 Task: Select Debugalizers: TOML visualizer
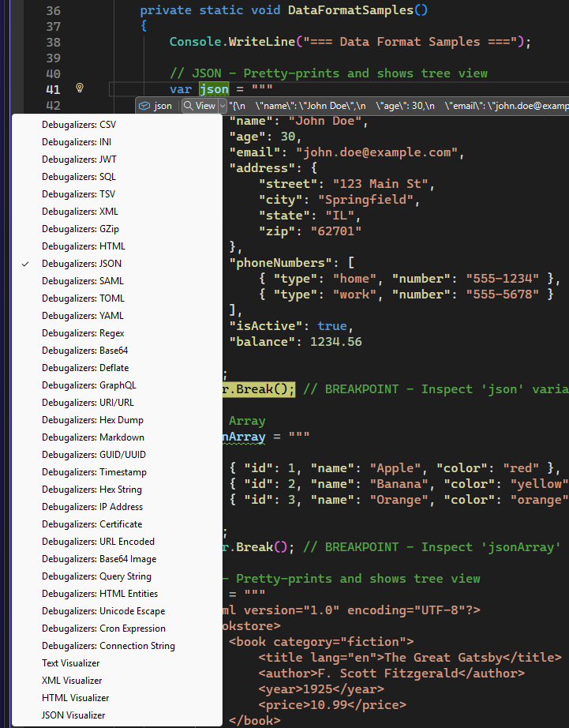[x=117, y=298]
